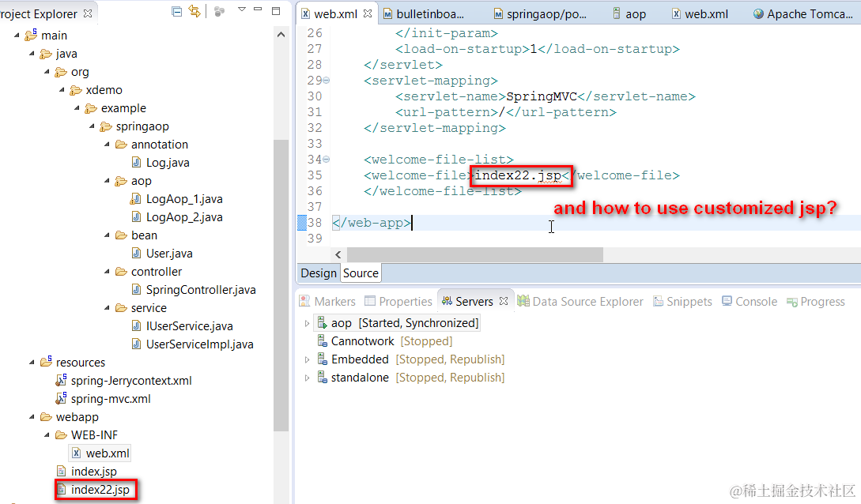This screenshot has height=504, width=861.
Task: Select spring-mvc.xml file icon
Action: 61,398
